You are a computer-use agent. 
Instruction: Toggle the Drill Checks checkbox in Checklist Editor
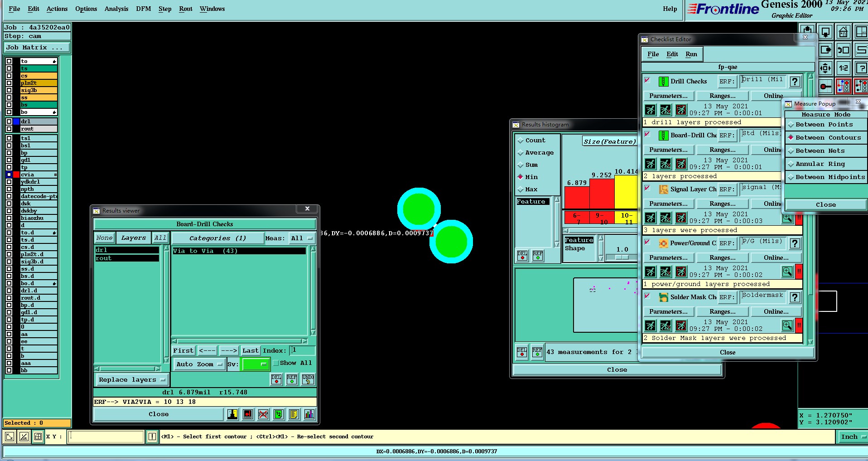pyautogui.click(x=647, y=80)
